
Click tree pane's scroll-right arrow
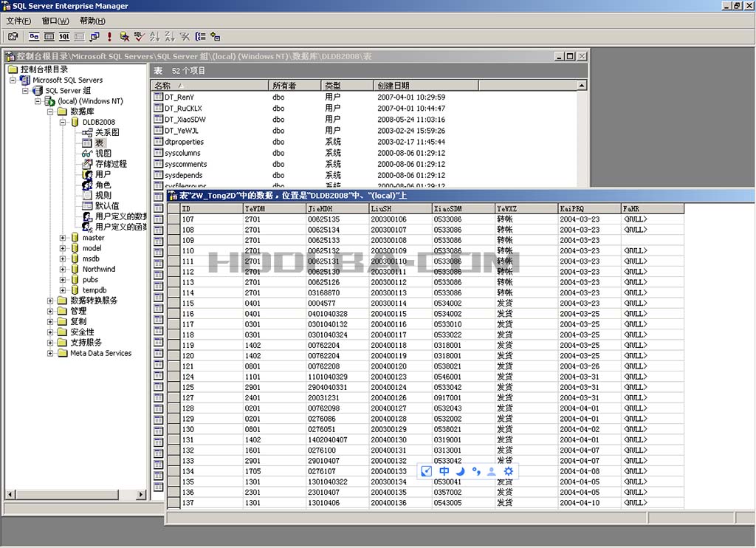click(141, 494)
